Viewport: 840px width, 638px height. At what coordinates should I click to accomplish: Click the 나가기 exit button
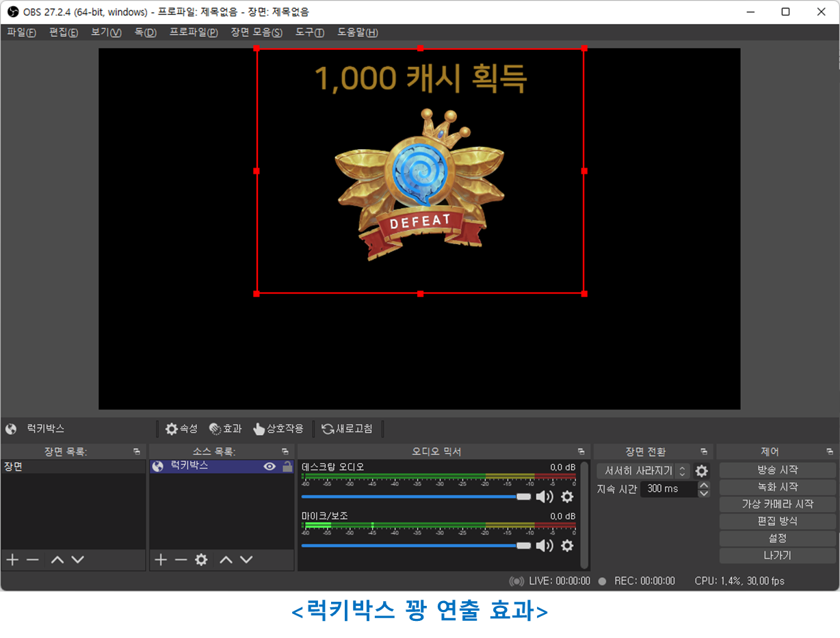778,556
